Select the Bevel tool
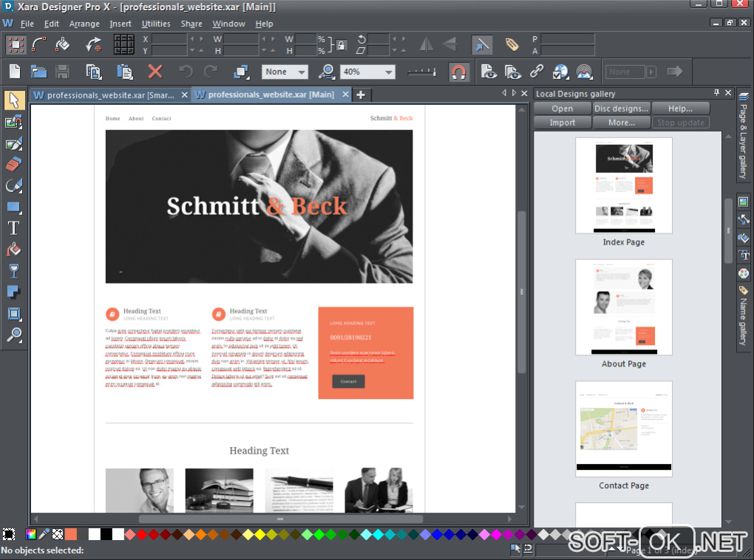Image resolution: width=754 pixels, height=560 pixels. click(13, 314)
